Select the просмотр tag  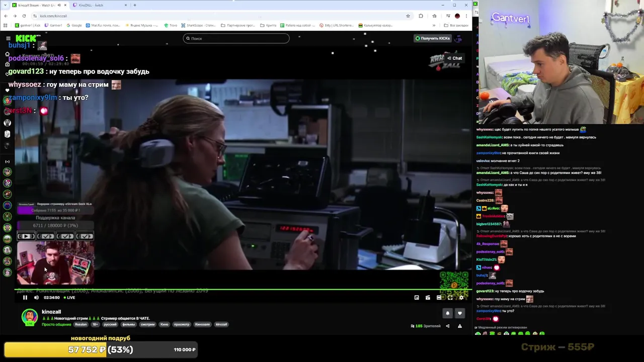(x=182, y=324)
